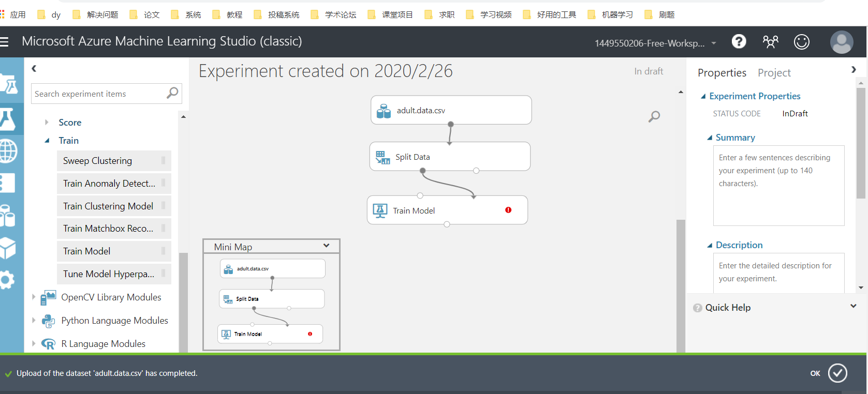Select Train Anomaly Detection module
Viewport: 868px width, 394px height.
coord(114,184)
